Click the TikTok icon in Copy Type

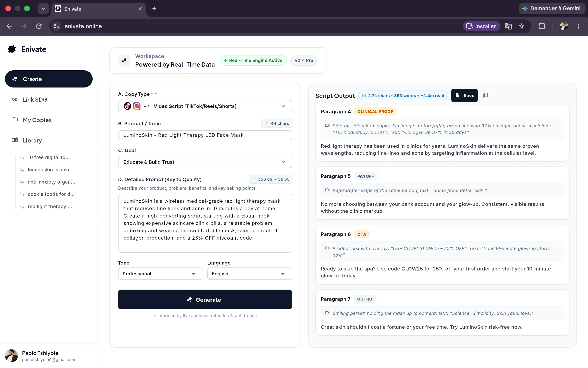pos(127,106)
